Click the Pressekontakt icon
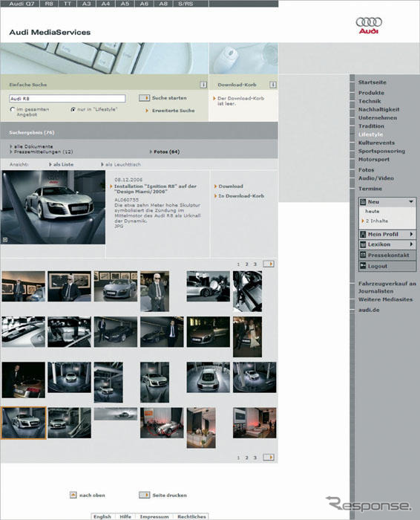 (x=363, y=255)
